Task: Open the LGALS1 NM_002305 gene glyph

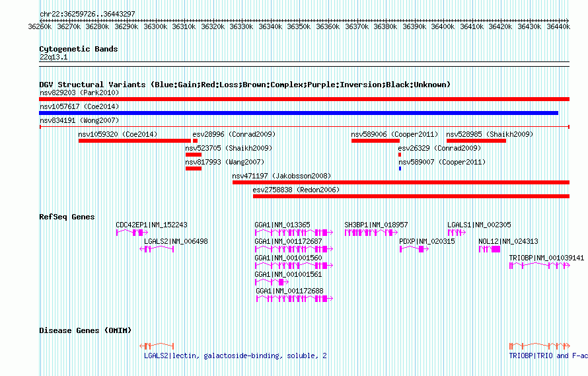Action: coord(457,233)
